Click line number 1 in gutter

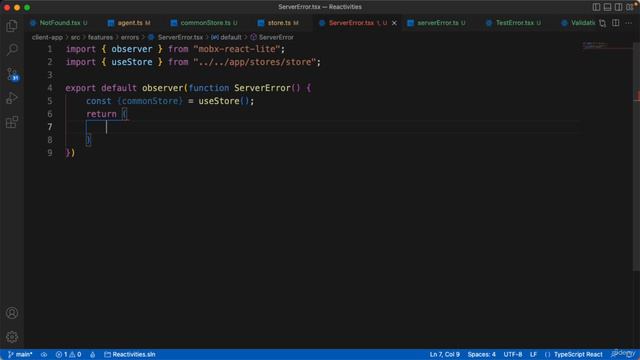(50, 49)
